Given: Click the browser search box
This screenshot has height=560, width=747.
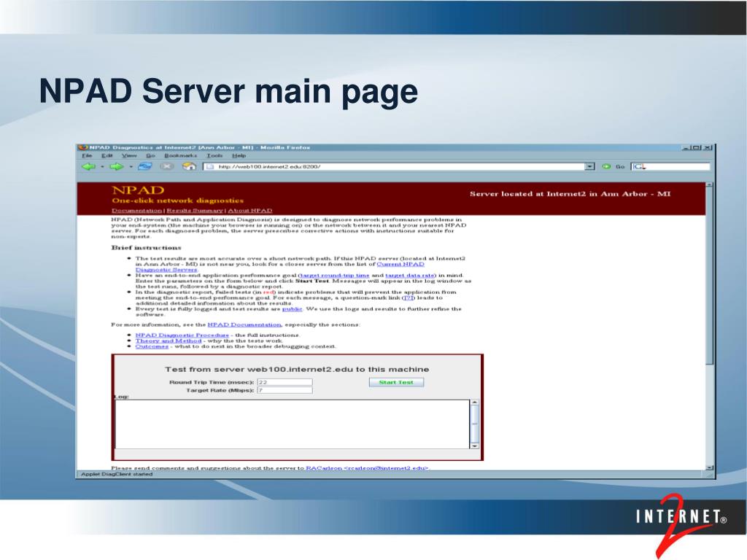Looking at the screenshot, I should (x=670, y=167).
